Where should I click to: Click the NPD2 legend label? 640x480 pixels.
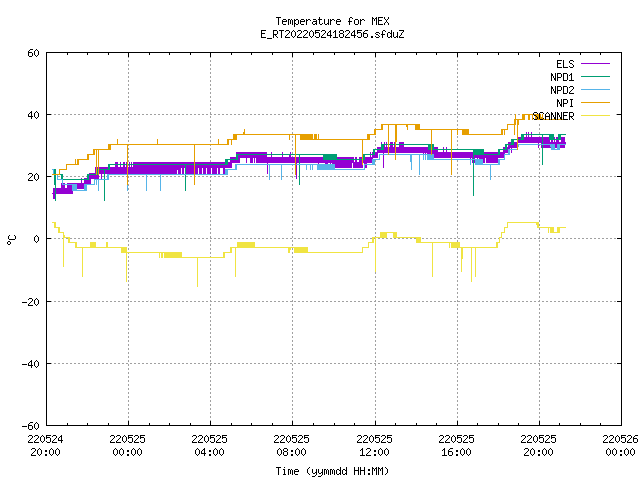point(562,90)
